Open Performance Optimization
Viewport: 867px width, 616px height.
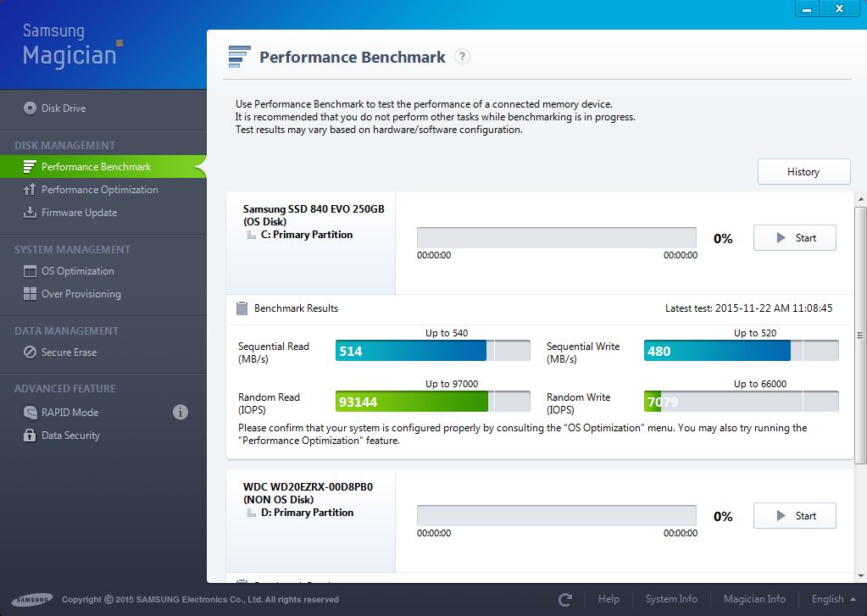tap(99, 190)
